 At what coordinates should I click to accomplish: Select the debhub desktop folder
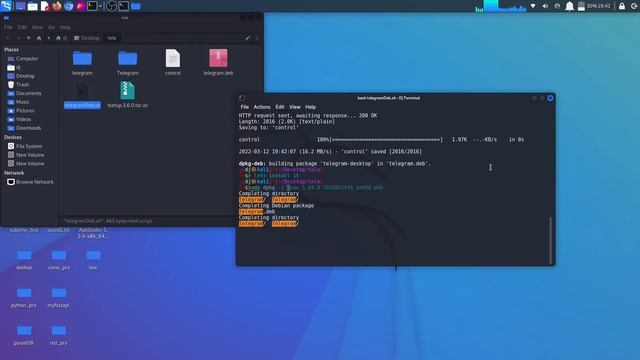coord(24,260)
